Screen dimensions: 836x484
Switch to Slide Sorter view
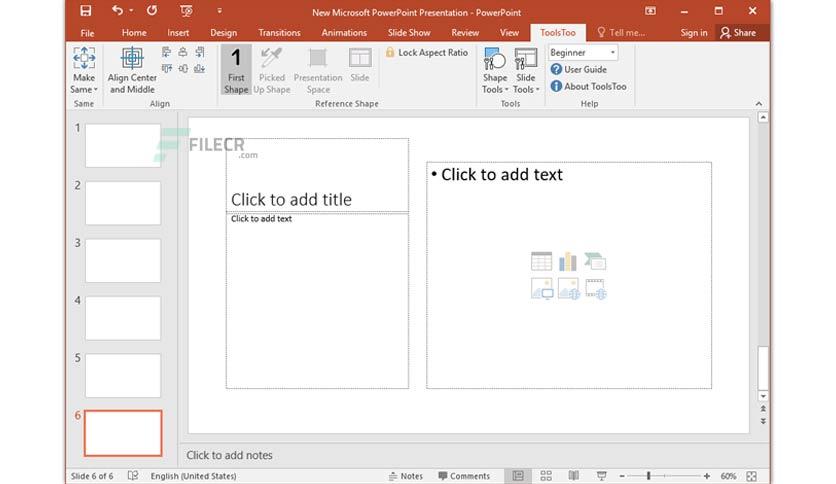(546, 475)
